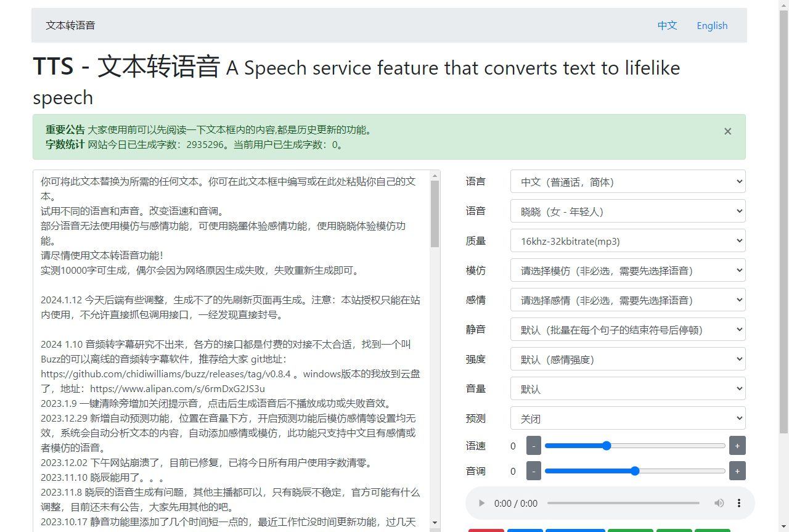Mute the audio player speaker icon
Viewport: 789px width, 532px height.
tap(719, 503)
